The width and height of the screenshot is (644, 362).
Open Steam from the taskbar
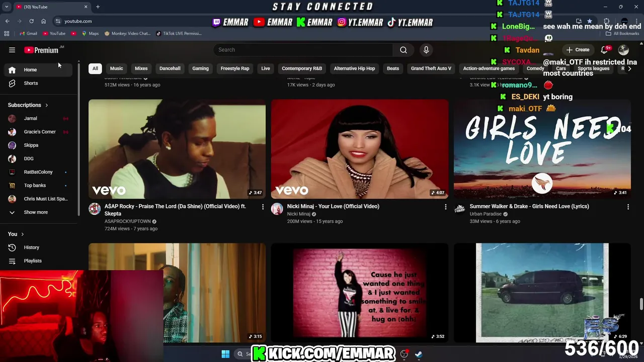click(419, 354)
